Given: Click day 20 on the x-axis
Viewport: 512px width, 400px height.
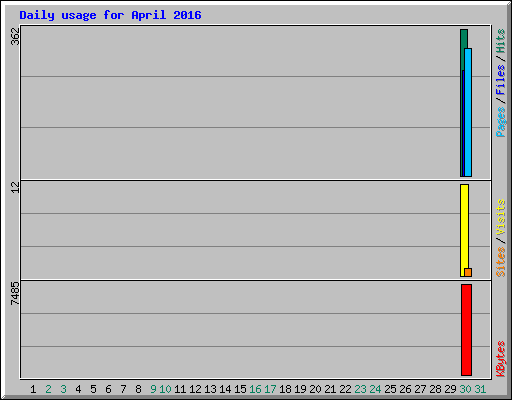Looking at the screenshot, I should click(x=315, y=389).
